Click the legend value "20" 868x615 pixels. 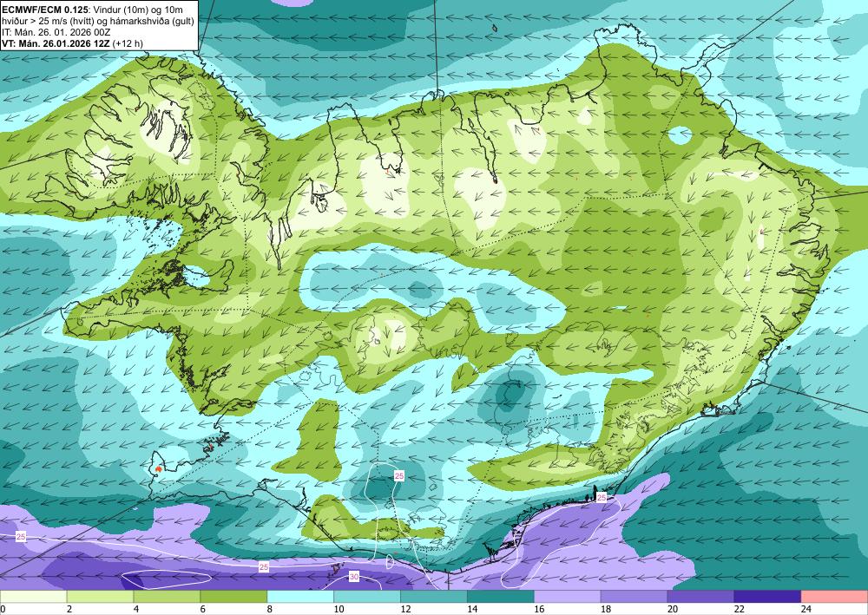[673, 610]
